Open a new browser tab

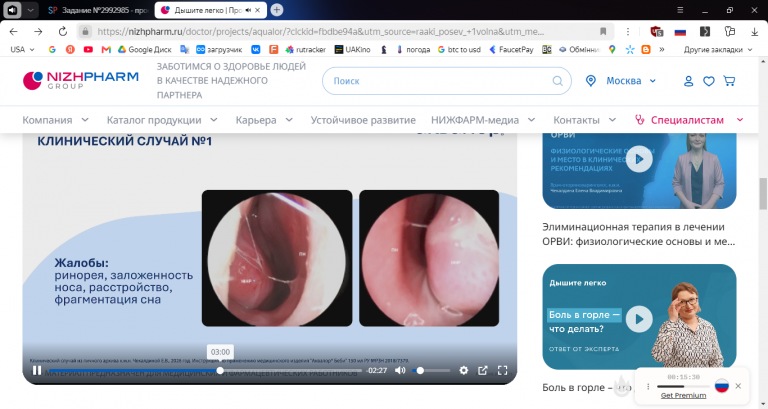277,10
